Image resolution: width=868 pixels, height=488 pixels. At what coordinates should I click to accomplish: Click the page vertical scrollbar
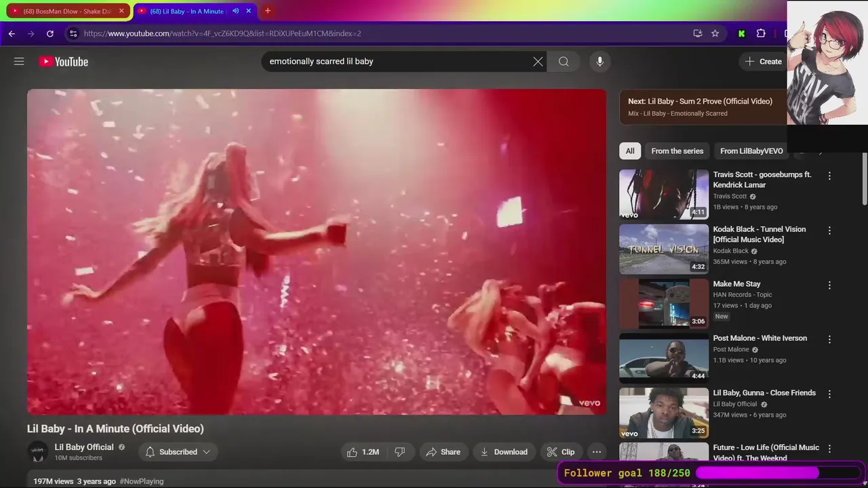pos(865,179)
